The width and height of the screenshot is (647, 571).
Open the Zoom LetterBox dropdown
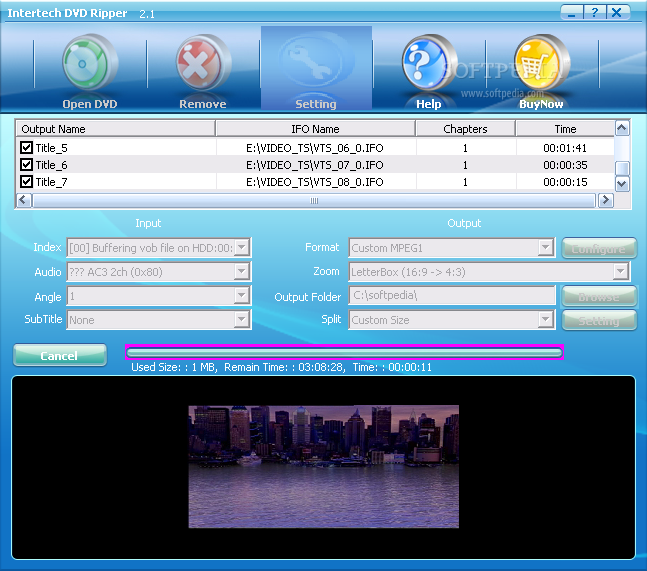coord(620,271)
